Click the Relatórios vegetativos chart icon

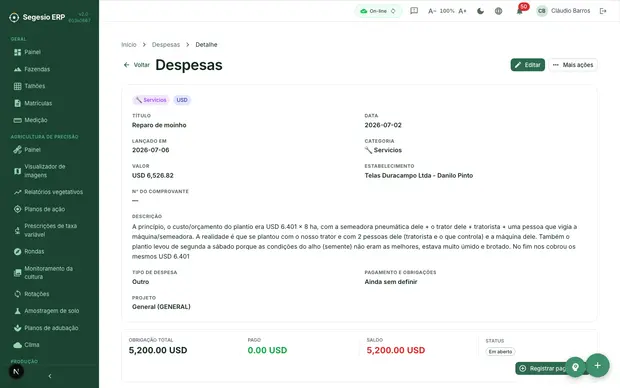[17, 192]
